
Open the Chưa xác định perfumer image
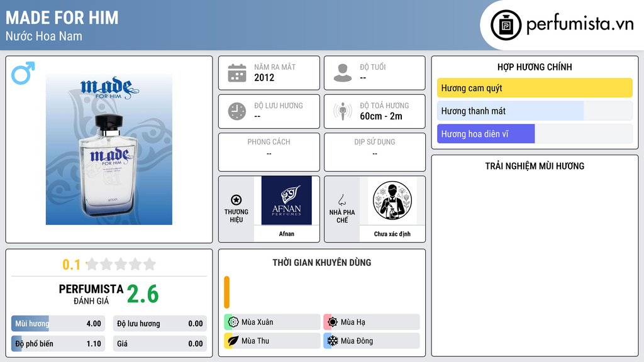point(392,200)
